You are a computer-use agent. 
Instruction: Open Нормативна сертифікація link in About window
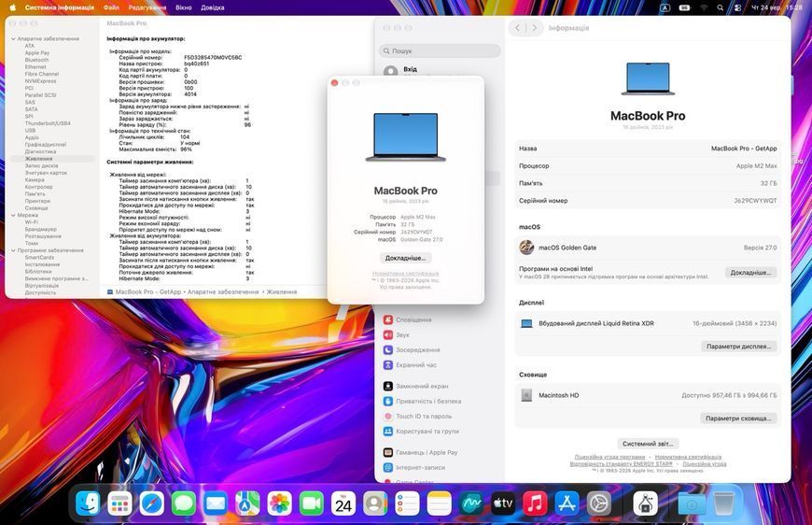pyautogui.click(x=405, y=273)
